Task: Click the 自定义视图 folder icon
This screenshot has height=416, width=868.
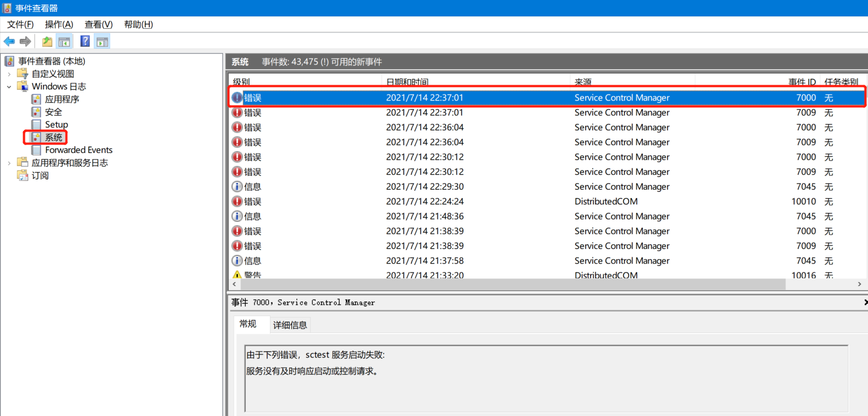Action: pyautogui.click(x=22, y=73)
